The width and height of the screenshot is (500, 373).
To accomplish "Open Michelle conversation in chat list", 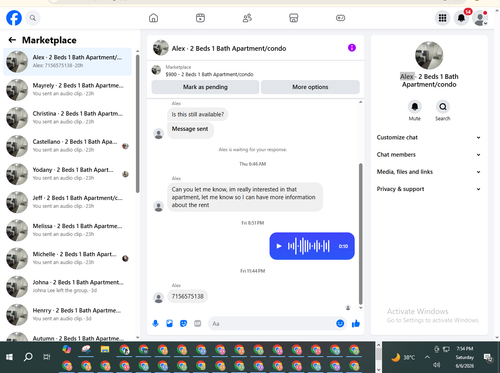I will [67, 258].
